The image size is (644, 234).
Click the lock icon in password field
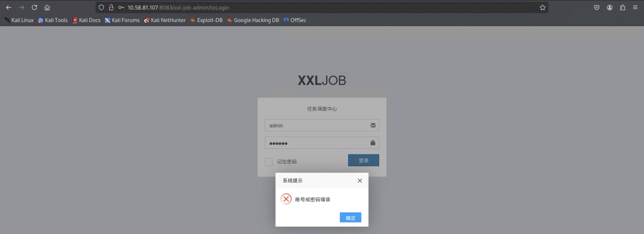373,143
